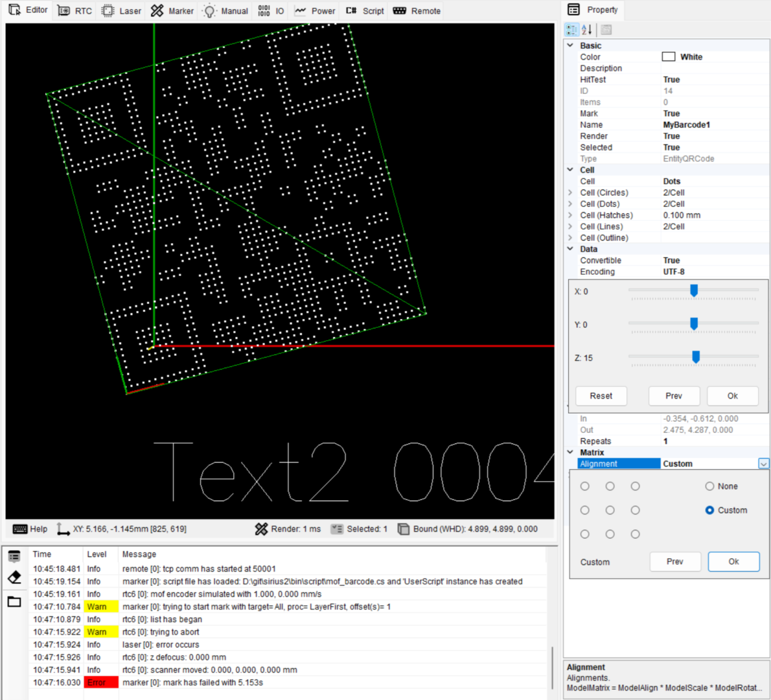Expand Cell (Dots) property
The width and height of the screenshot is (771, 700).
pyautogui.click(x=570, y=204)
